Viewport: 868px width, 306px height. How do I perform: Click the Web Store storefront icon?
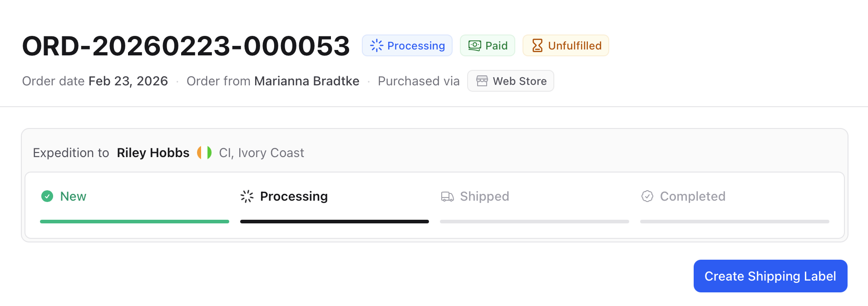click(482, 81)
